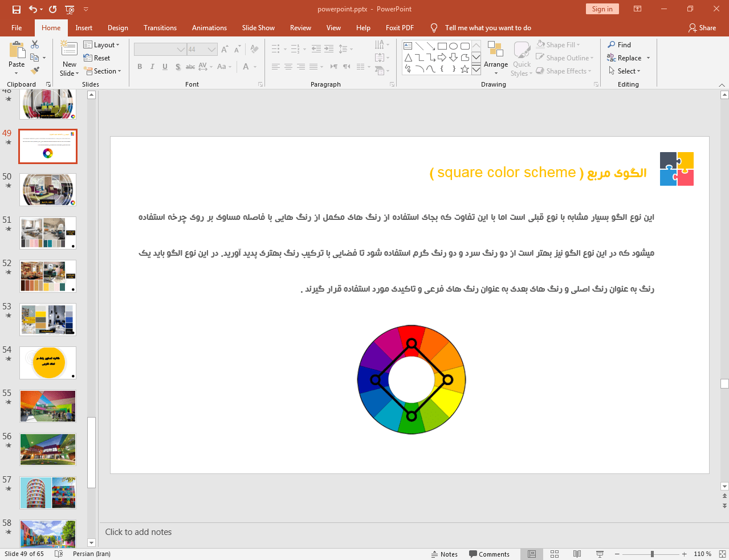Insert a rectangle shape from the gallery
729x560 pixels.
point(442,46)
